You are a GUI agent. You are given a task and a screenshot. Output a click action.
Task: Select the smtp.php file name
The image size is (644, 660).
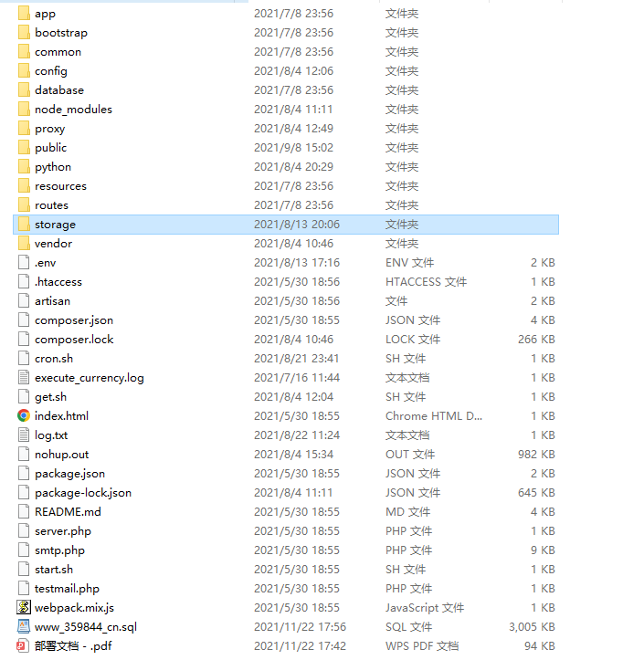pyautogui.click(x=59, y=550)
